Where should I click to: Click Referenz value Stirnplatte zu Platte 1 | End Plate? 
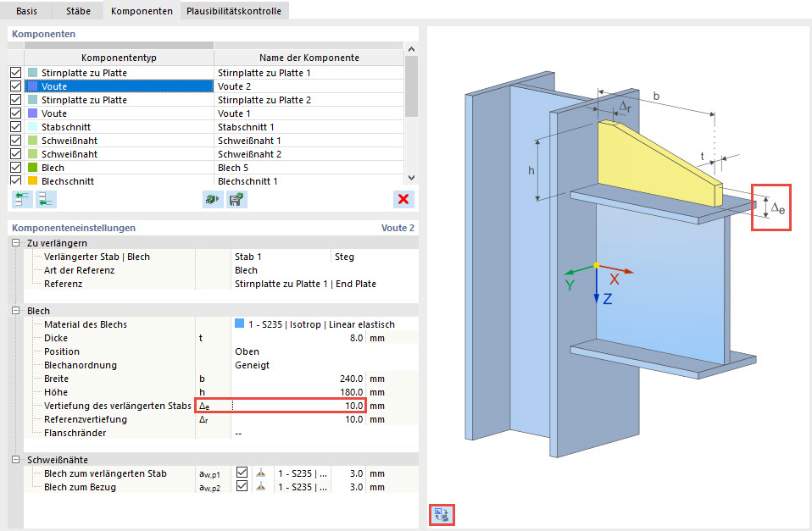pos(305,284)
